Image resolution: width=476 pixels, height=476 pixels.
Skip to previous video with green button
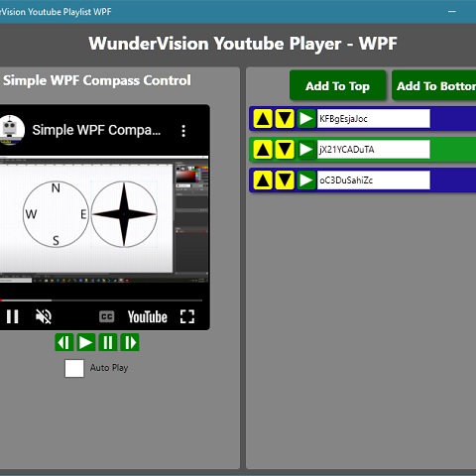[x=63, y=342]
